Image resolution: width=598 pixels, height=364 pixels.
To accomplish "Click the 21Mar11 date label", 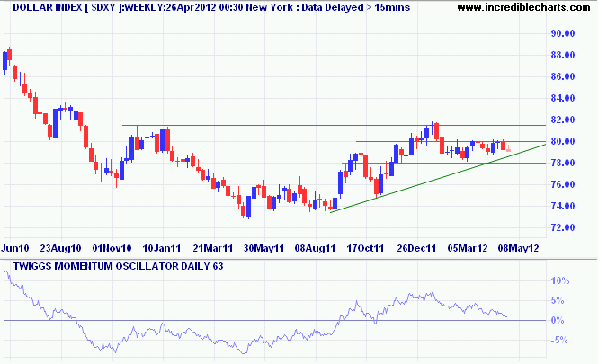I will click(213, 249).
